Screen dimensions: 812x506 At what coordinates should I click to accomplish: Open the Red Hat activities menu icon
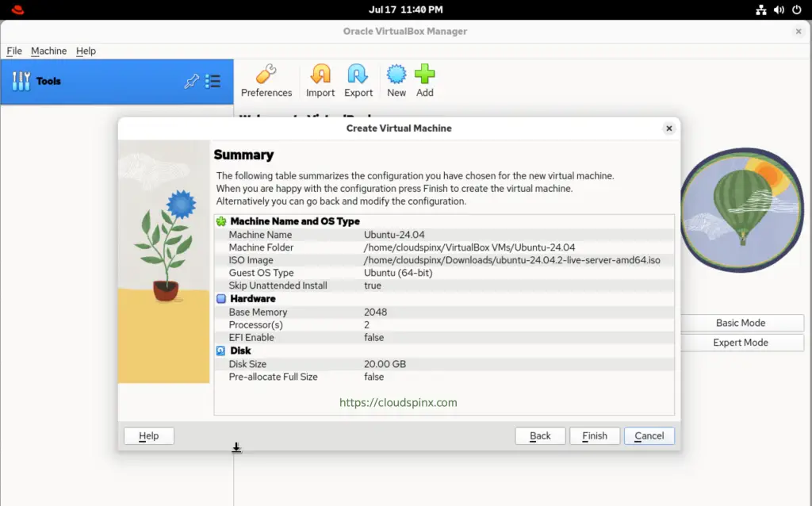(x=16, y=10)
